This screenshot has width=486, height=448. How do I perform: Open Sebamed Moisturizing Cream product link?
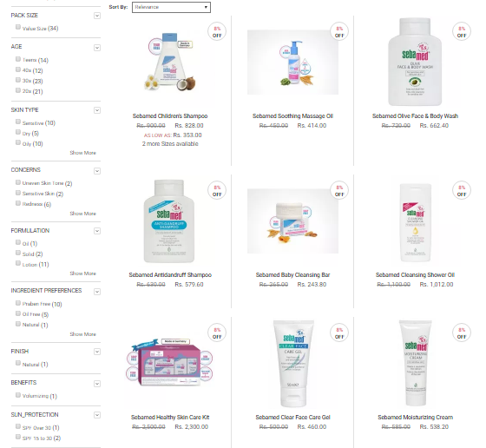pyautogui.click(x=415, y=418)
